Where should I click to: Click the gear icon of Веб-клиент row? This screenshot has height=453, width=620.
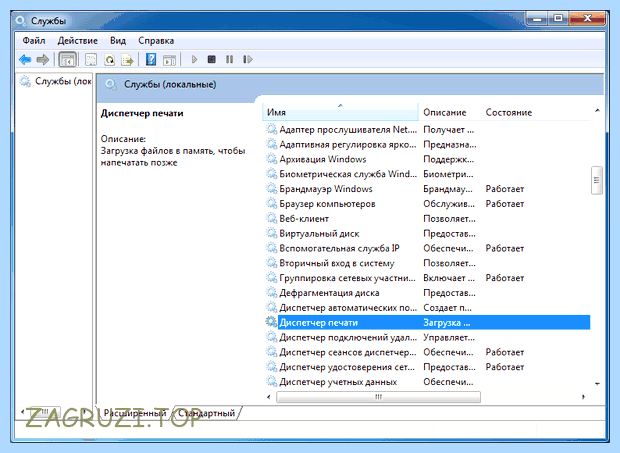pyautogui.click(x=271, y=218)
